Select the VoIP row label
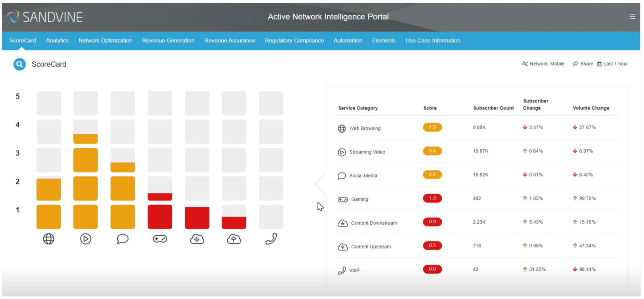 point(354,270)
